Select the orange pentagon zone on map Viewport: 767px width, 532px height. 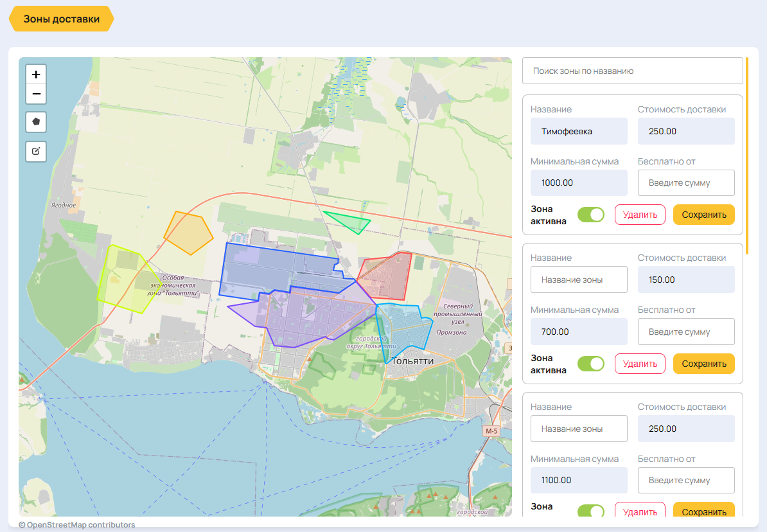(x=188, y=233)
